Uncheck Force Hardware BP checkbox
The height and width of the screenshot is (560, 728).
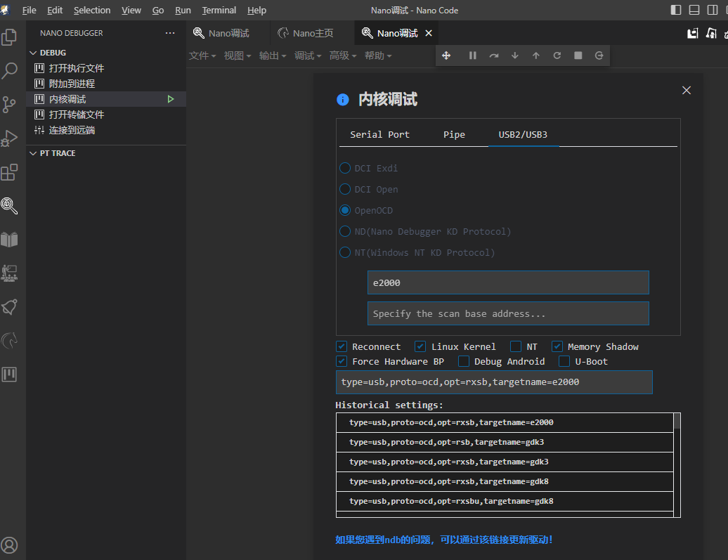tap(342, 361)
